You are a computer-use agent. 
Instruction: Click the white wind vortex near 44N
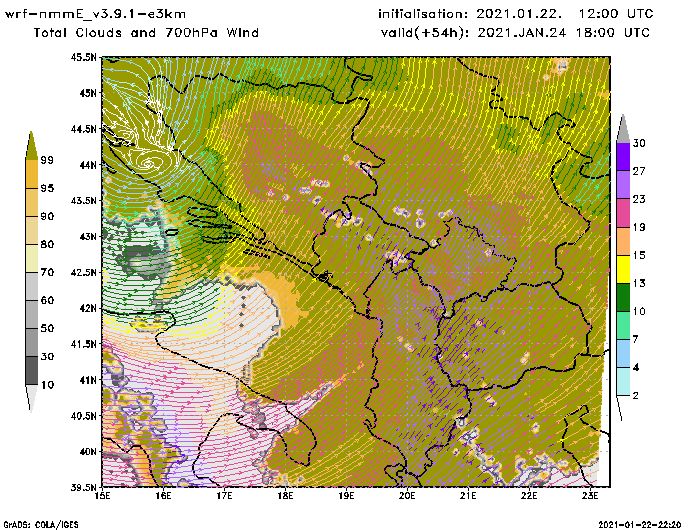150,162
